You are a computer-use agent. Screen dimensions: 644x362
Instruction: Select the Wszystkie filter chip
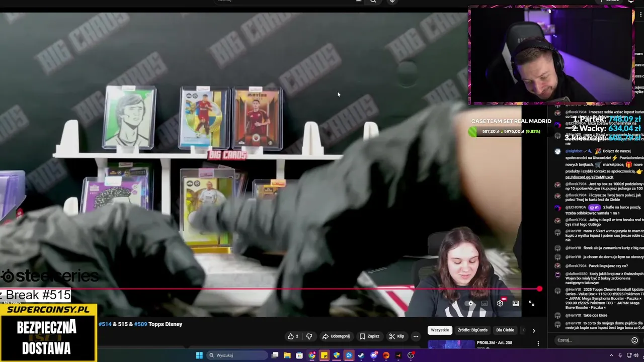tap(440, 330)
